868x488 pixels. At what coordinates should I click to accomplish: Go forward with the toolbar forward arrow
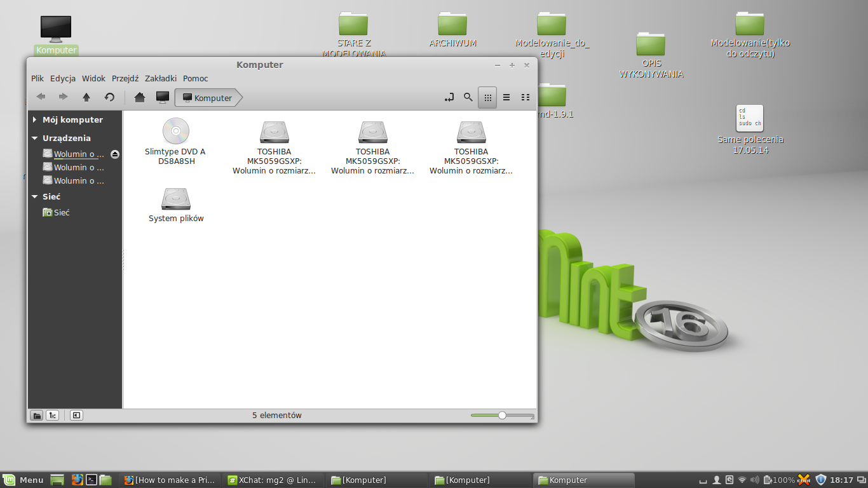coord(63,97)
